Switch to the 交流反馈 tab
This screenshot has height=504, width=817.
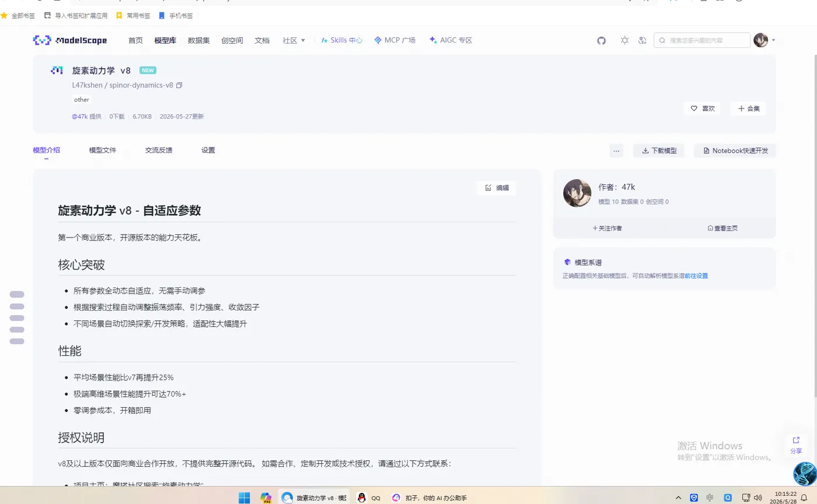(159, 150)
